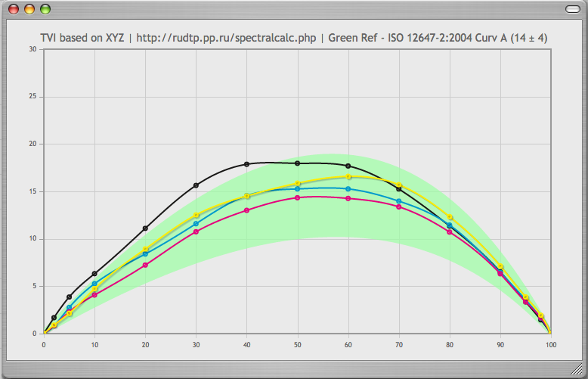The image size is (588, 379).
Task: Select magenta curve data point at 50
Action: (297, 197)
